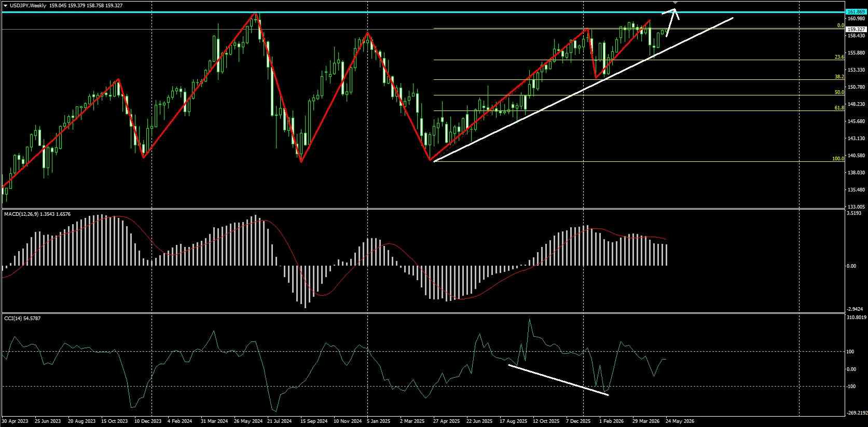
Task: Click the 5 Jan 2025 date label
Action: point(379,421)
